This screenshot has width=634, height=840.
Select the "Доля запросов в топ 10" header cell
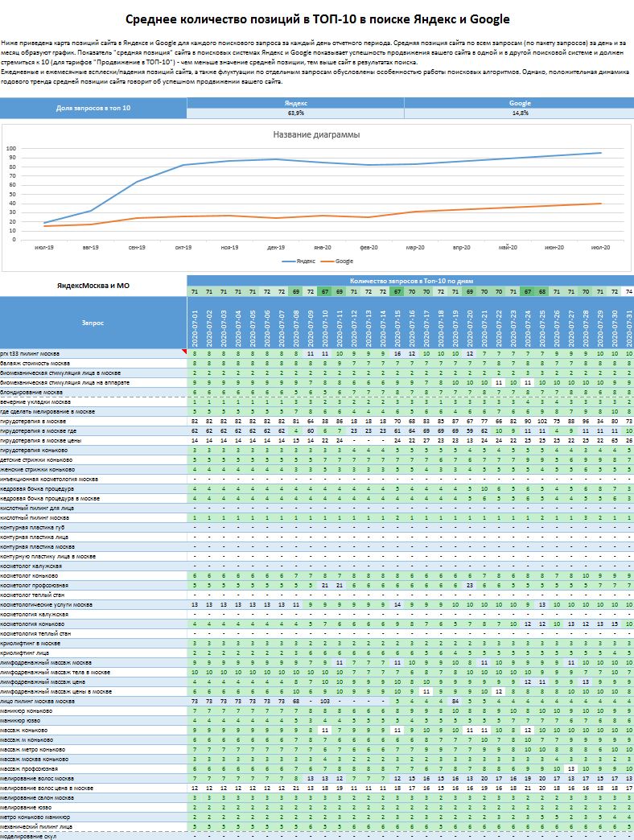pos(93,108)
